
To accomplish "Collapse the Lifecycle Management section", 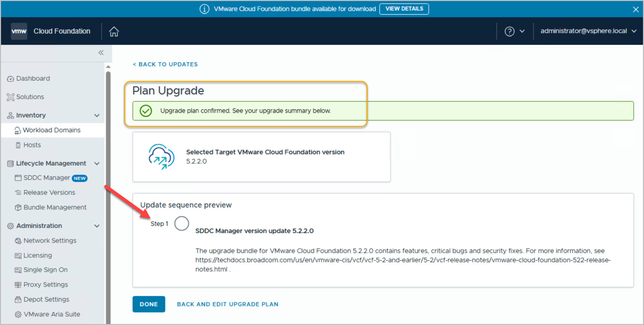I will pos(97,164).
